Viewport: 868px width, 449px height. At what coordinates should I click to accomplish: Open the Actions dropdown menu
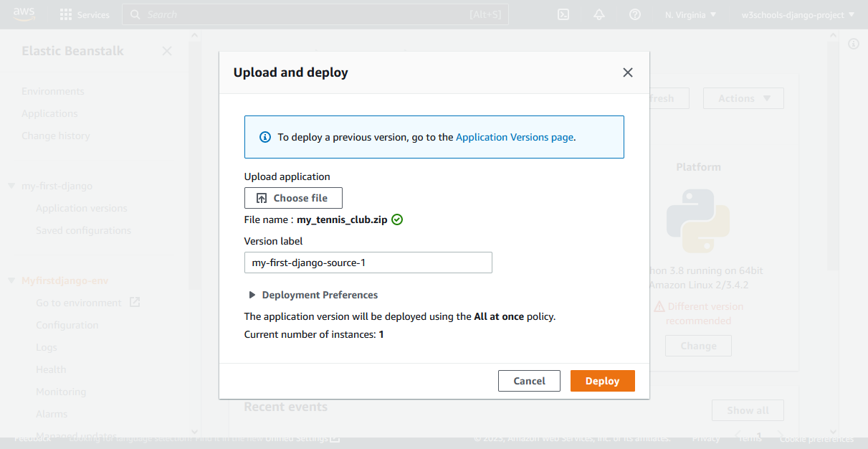point(743,98)
